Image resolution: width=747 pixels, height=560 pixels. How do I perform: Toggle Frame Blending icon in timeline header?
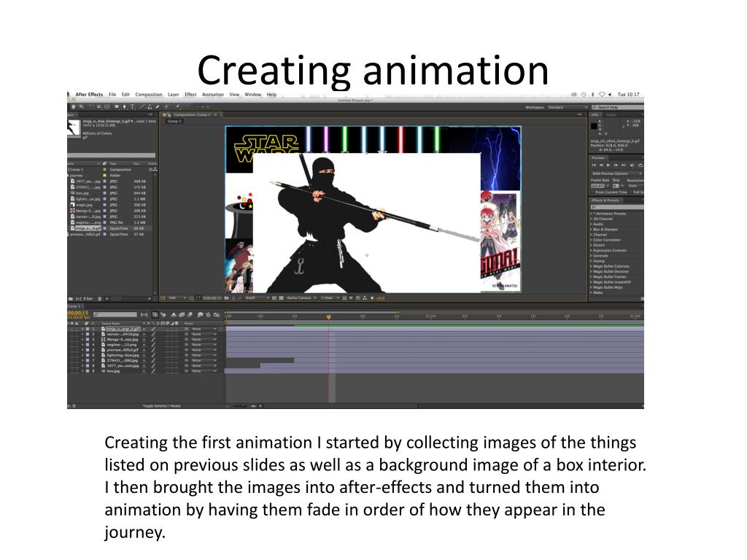tap(182, 315)
